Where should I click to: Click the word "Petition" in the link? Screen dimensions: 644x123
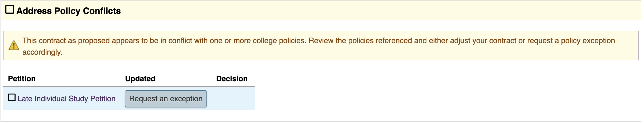click(103, 99)
